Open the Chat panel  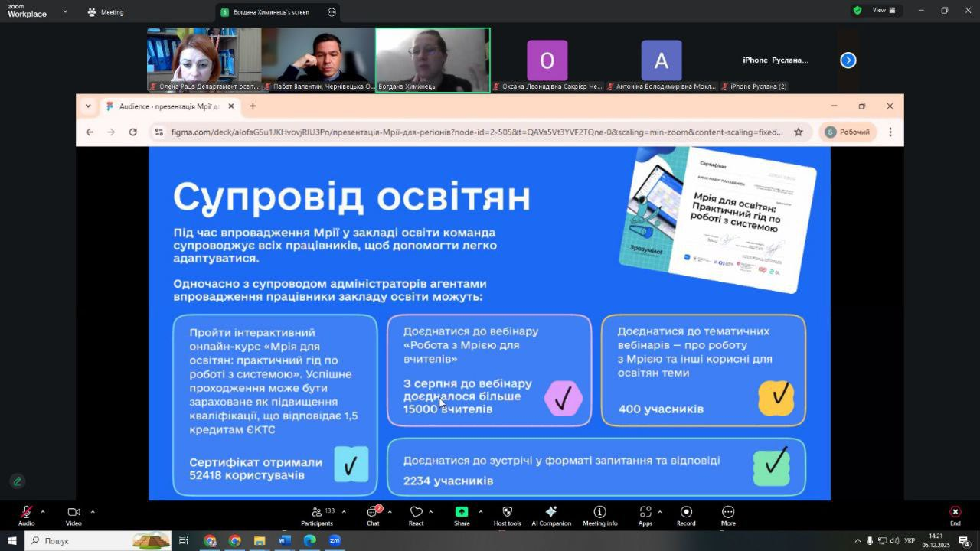[x=373, y=516]
